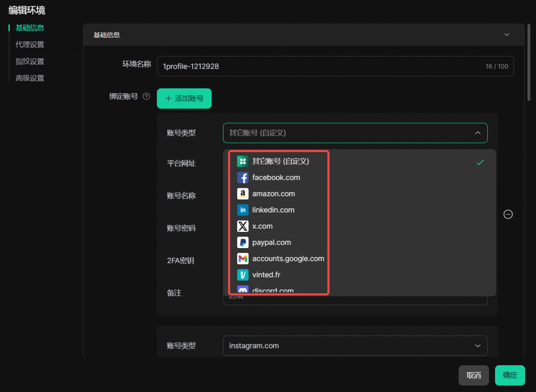Click the 确定 confirm button
The width and height of the screenshot is (536, 392).
click(510, 375)
